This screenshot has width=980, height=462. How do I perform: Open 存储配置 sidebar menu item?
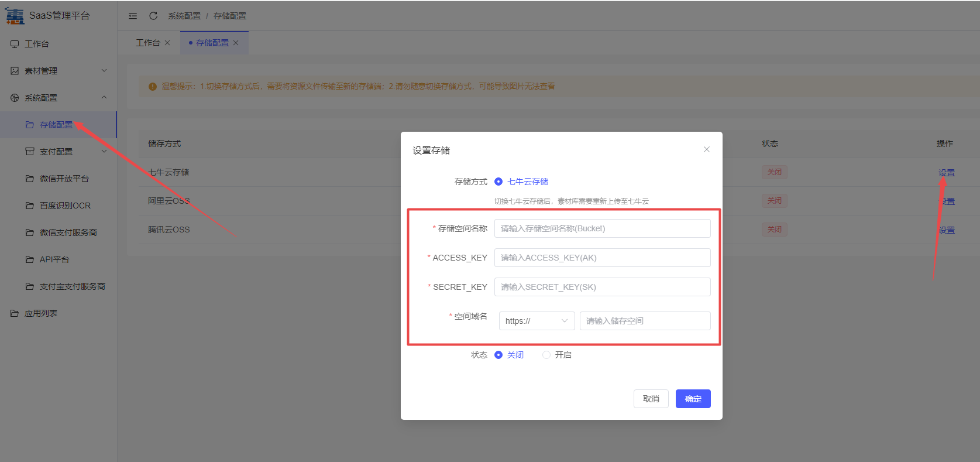[59, 125]
